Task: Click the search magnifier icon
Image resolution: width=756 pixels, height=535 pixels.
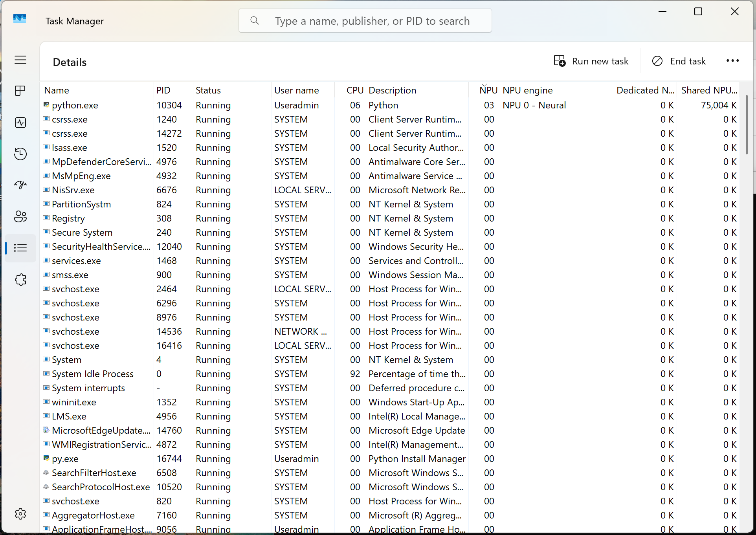Action: 255,20
